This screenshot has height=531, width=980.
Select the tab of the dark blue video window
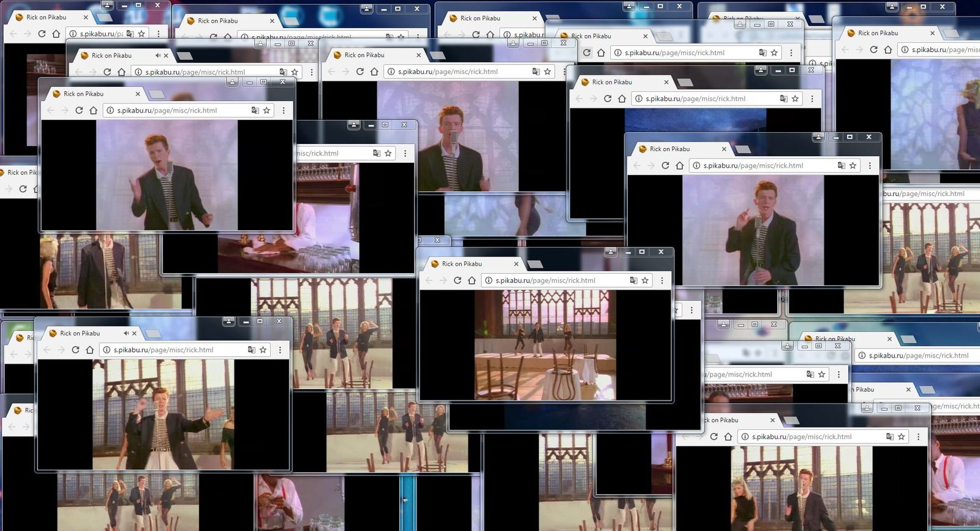point(624,82)
